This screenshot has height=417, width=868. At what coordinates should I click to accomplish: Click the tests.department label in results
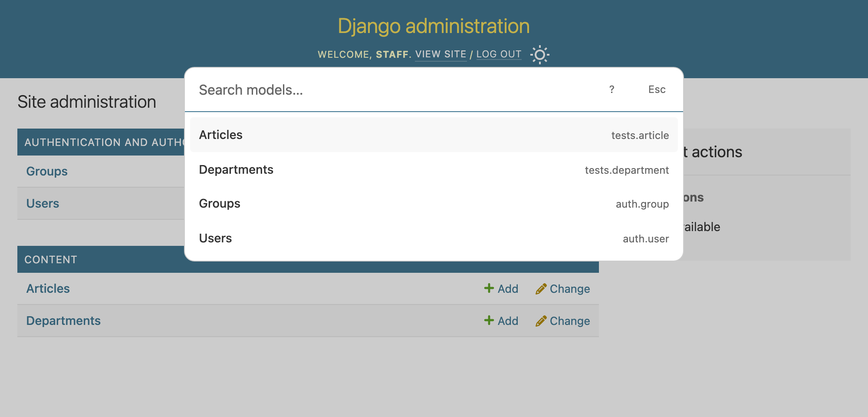click(x=627, y=170)
